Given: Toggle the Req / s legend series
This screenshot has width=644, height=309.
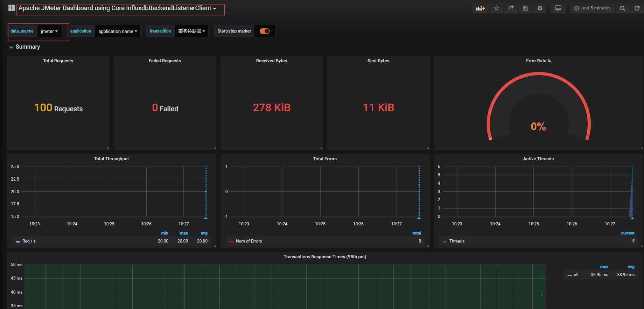Looking at the screenshot, I should (29, 241).
